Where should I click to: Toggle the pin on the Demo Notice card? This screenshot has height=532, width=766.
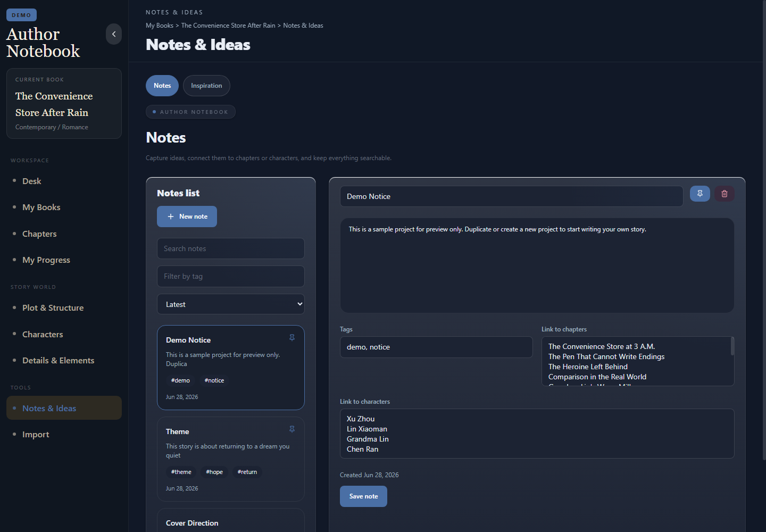click(x=292, y=338)
